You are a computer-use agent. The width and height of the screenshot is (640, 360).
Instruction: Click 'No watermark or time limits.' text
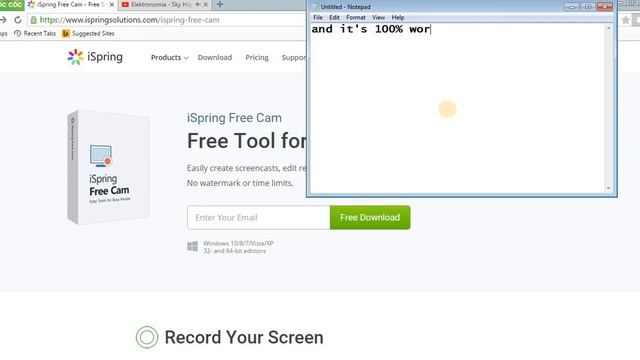coord(240,183)
